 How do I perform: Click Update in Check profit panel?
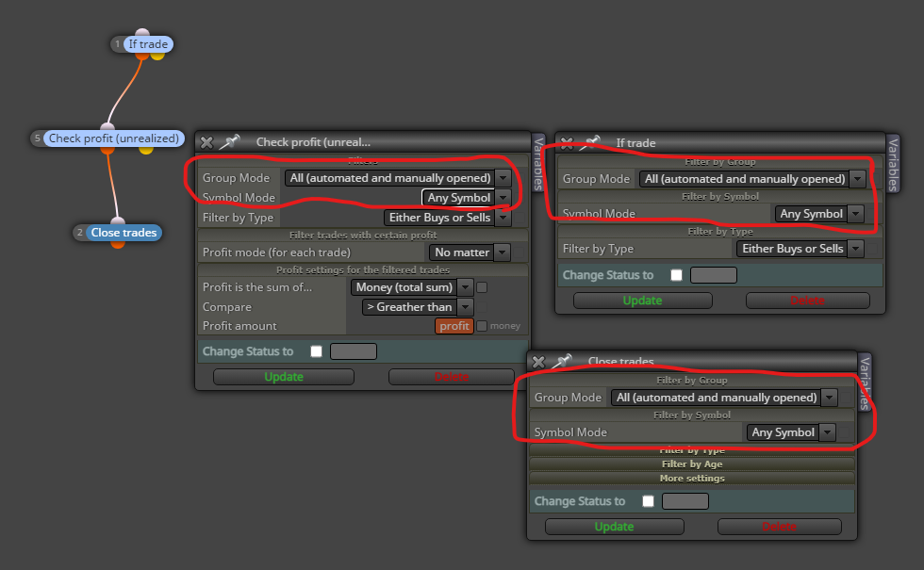(x=284, y=377)
